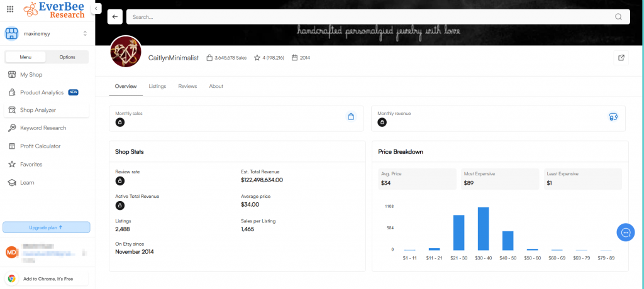The height and width of the screenshot is (289, 644).
Task: Select the About tab
Action: coord(216,86)
